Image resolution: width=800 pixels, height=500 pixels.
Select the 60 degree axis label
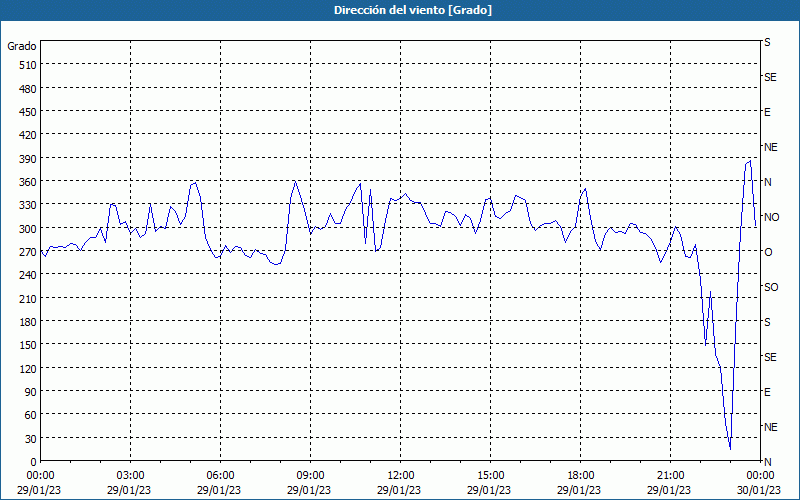[x=31, y=415]
